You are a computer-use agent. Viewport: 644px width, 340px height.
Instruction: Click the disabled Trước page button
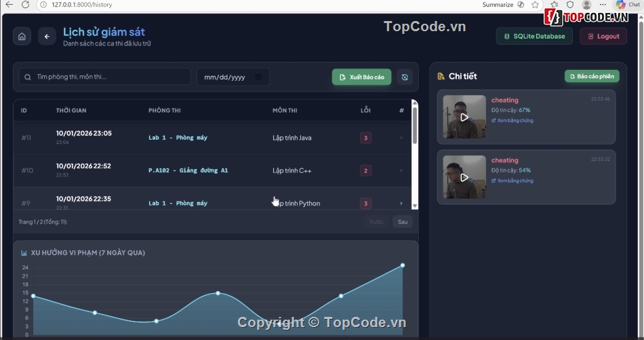click(376, 222)
